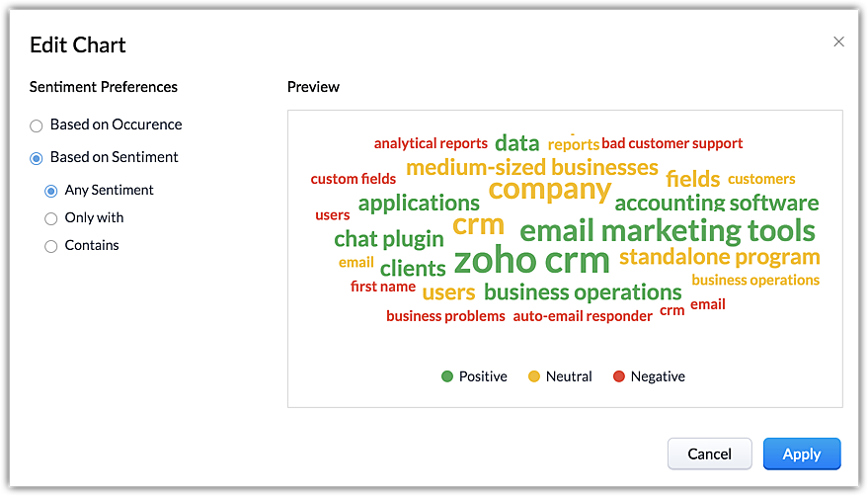This screenshot has height=496, width=868.
Task: Close the Edit Chart dialog
Action: point(838,41)
